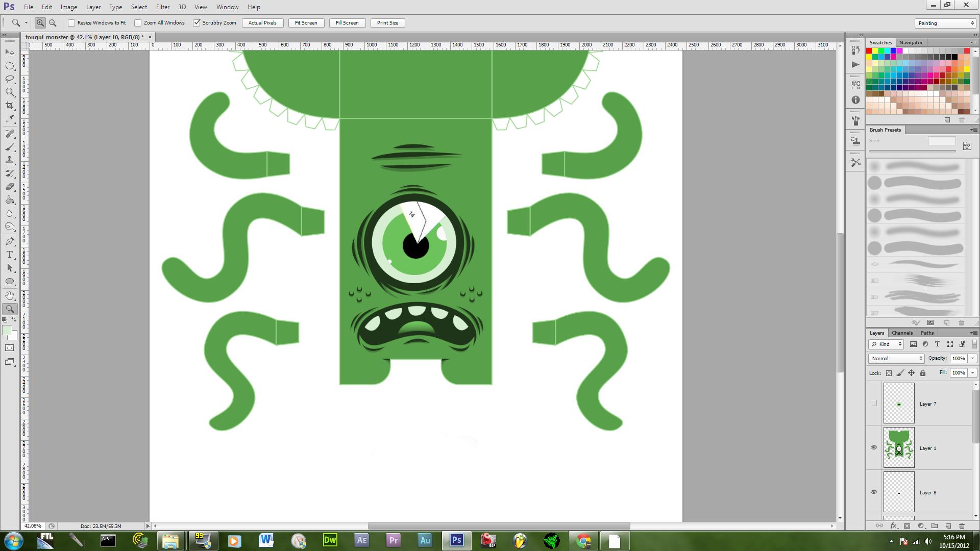Open the Filter menu

tap(163, 7)
